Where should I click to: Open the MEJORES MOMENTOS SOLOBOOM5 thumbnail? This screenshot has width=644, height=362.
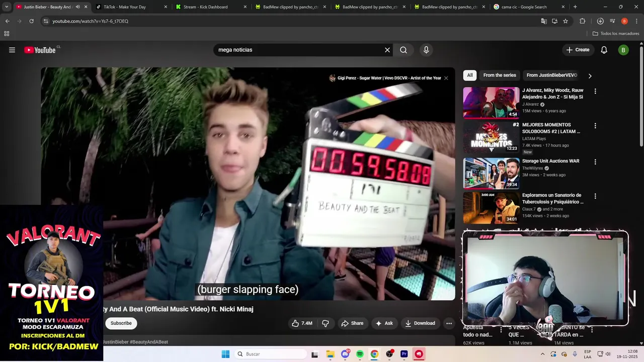pos(491,137)
